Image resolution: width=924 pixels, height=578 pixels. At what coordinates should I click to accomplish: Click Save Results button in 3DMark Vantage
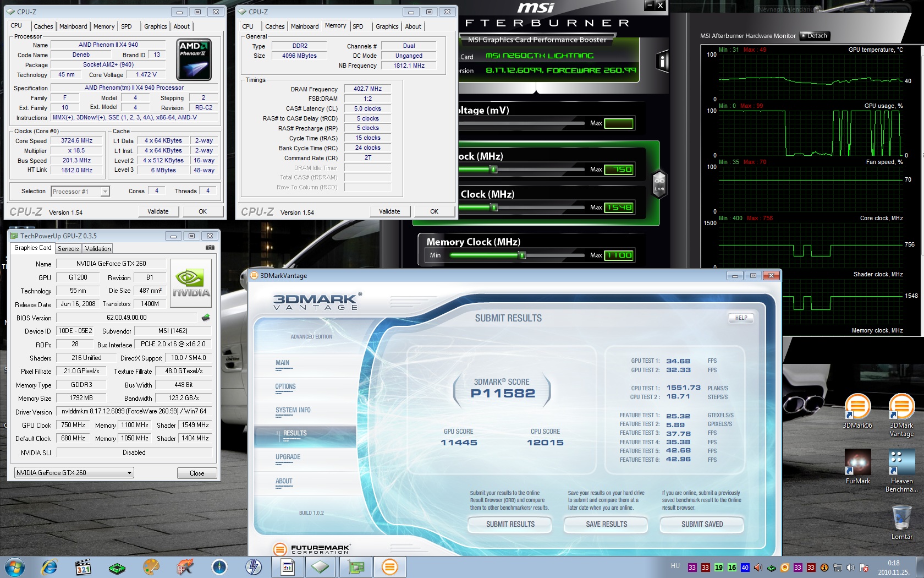click(x=606, y=525)
